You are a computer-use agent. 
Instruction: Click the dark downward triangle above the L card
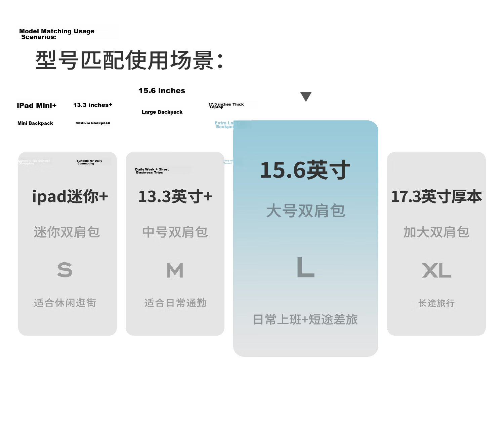[306, 97]
